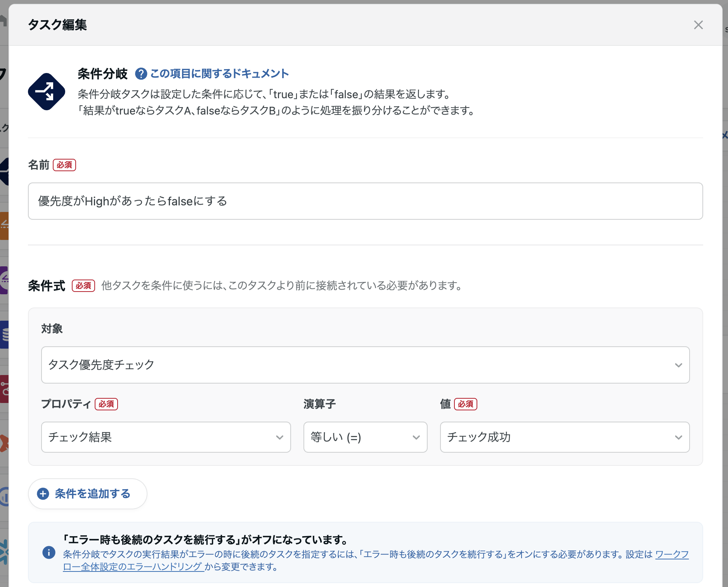This screenshot has height=587, width=728.
Task: Click the plus icon on 条件を追加する
Action: (x=43, y=494)
